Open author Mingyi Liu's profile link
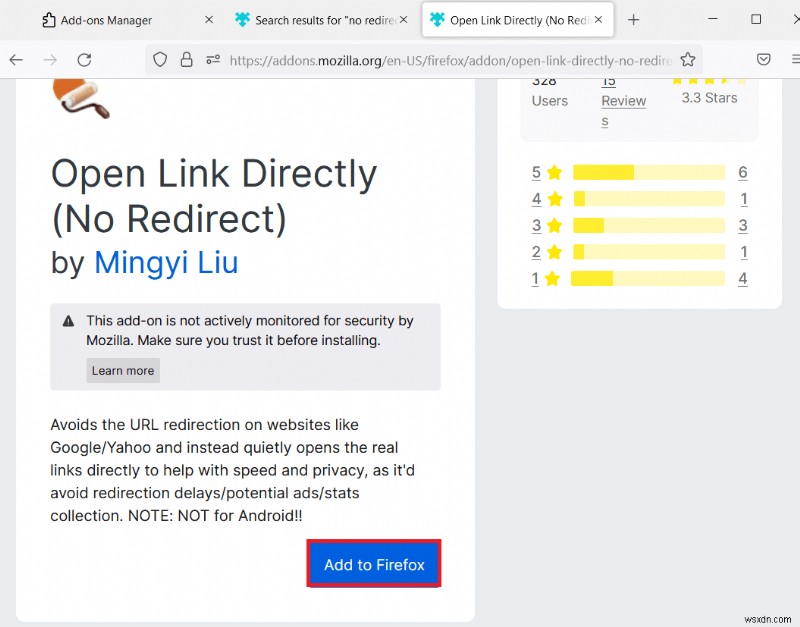Image resolution: width=800 pixels, height=627 pixels. (166, 263)
